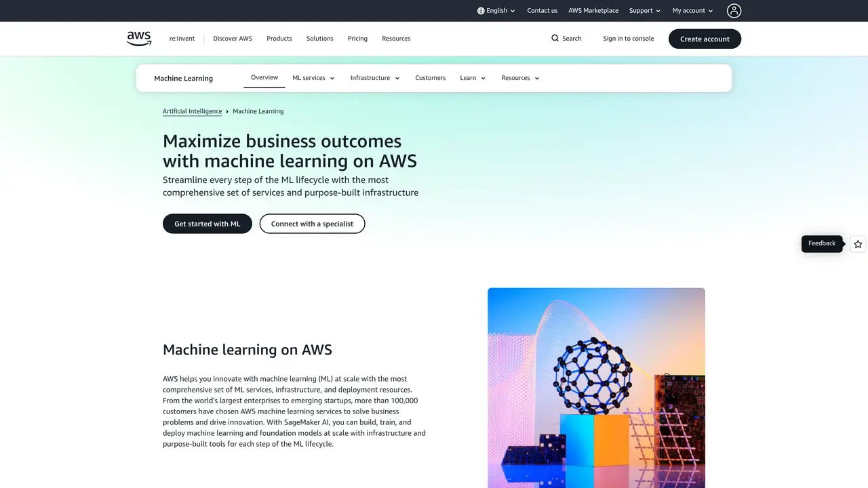Select the Overview tab

pos(264,77)
